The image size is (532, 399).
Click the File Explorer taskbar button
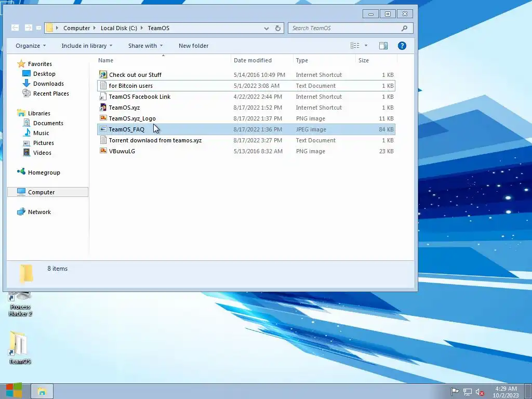coord(42,391)
